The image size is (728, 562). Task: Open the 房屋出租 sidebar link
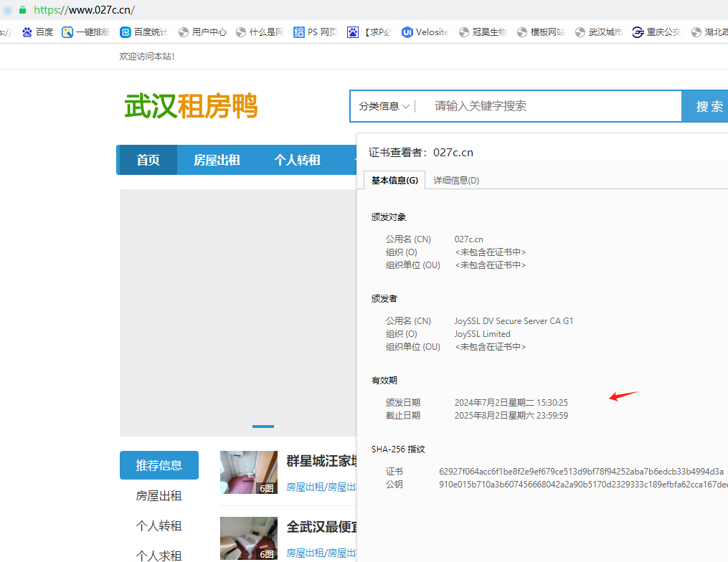tap(159, 495)
